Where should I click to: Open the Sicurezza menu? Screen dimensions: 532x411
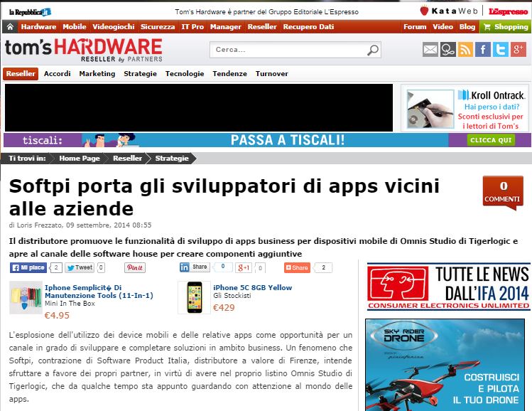(x=158, y=27)
